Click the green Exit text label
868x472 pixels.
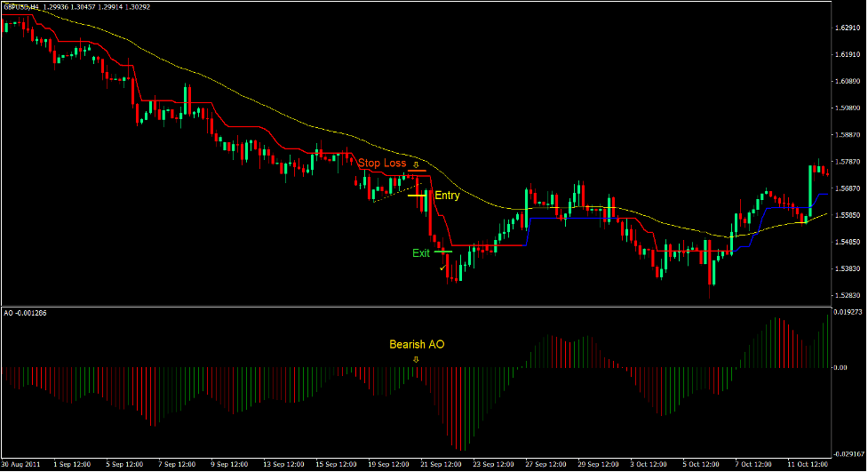coord(421,253)
